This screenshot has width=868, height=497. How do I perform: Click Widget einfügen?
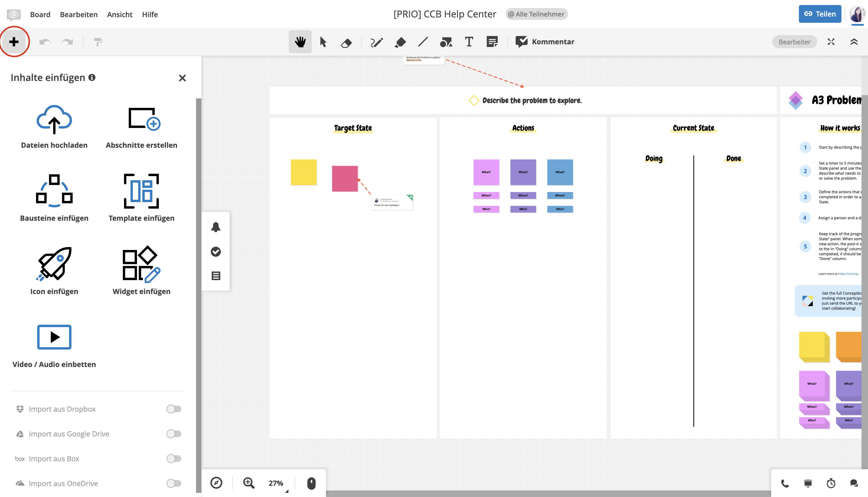point(141,271)
